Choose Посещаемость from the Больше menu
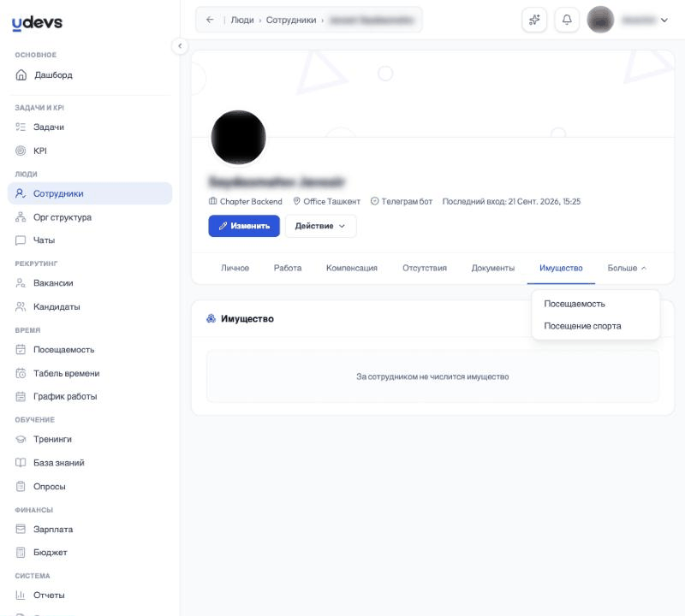 (574, 304)
